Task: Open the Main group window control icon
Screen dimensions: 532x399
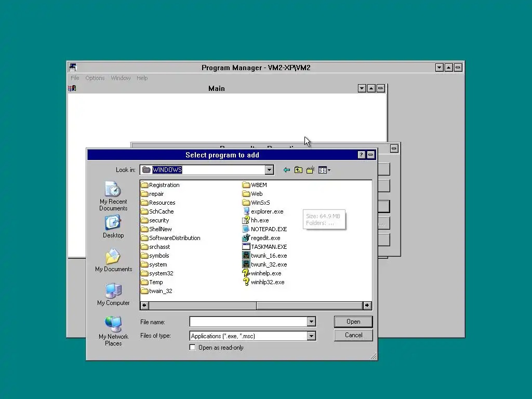Action: click(72, 88)
